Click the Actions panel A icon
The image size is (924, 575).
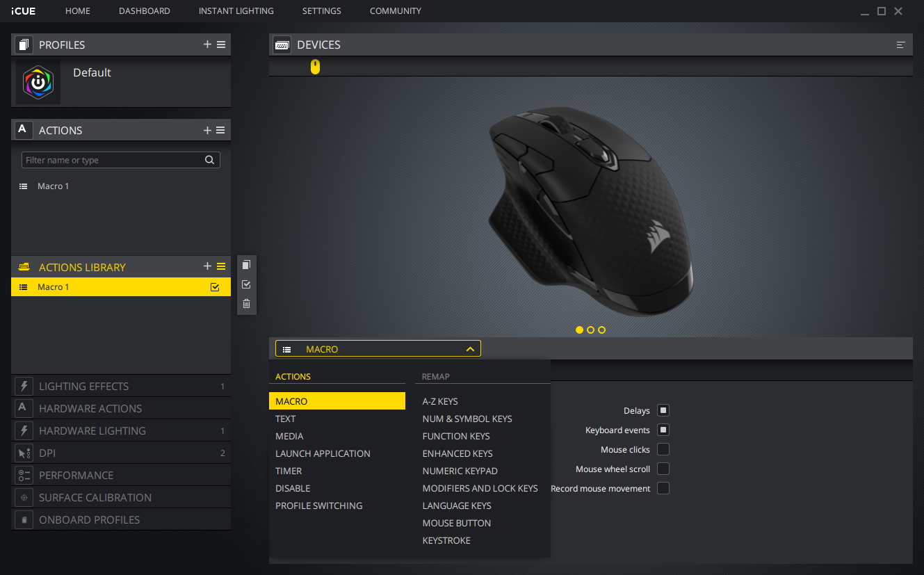[24, 130]
